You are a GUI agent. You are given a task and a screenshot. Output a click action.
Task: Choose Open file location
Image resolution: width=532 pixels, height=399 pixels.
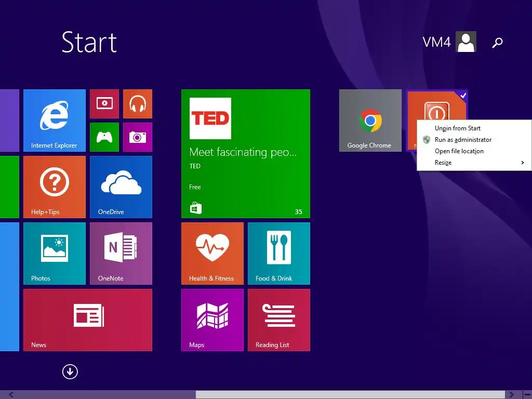click(x=474, y=151)
